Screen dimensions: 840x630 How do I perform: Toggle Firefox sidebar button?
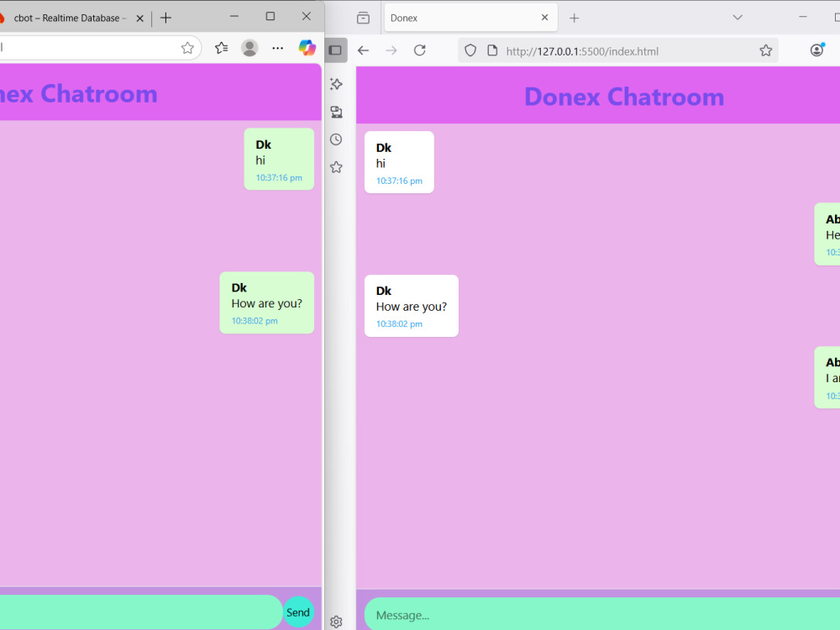tap(336, 50)
